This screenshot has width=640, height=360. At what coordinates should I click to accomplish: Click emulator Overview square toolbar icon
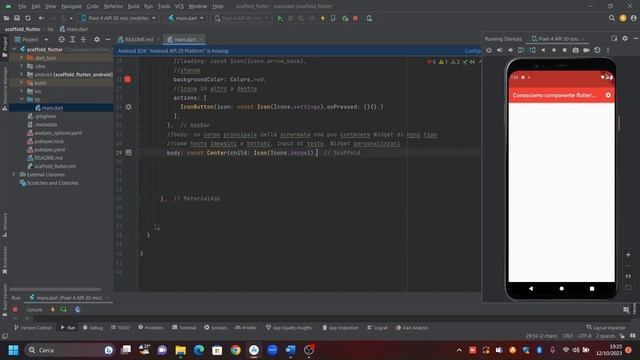(564, 50)
